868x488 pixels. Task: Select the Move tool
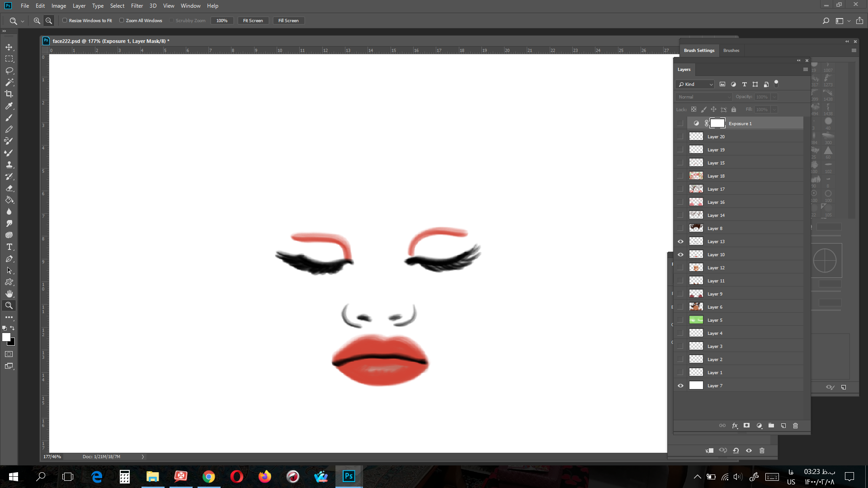9,47
